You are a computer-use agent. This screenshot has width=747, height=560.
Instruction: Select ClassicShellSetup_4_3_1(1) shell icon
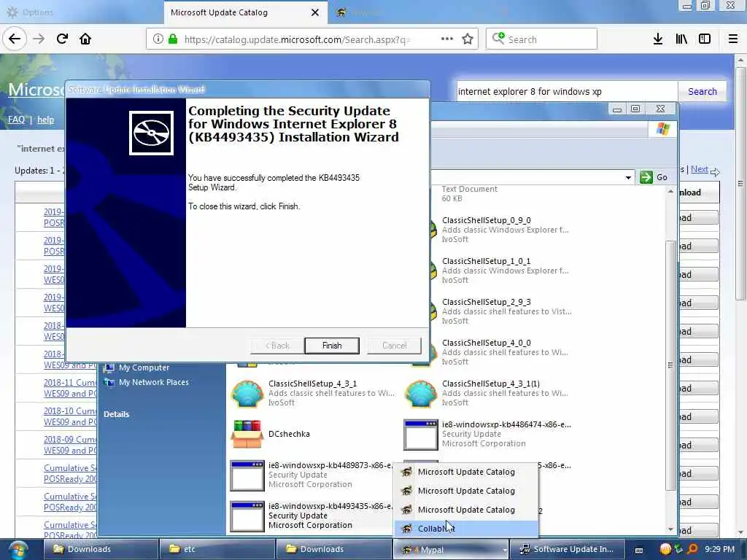[x=421, y=393]
